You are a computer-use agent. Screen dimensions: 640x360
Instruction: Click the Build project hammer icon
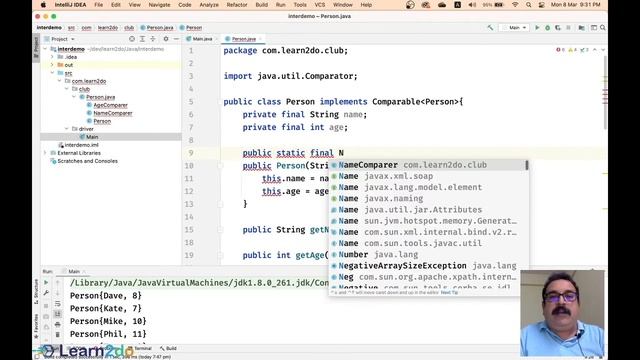490,28
